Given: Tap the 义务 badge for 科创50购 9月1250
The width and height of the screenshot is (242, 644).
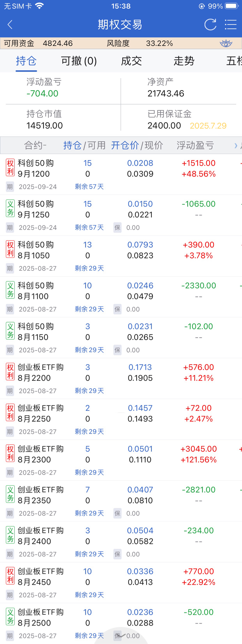Looking at the screenshot, I should [10, 208].
